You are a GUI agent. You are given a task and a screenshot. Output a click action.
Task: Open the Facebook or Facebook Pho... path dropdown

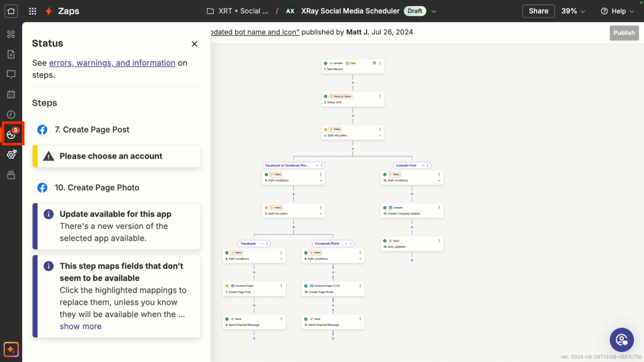point(317,165)
